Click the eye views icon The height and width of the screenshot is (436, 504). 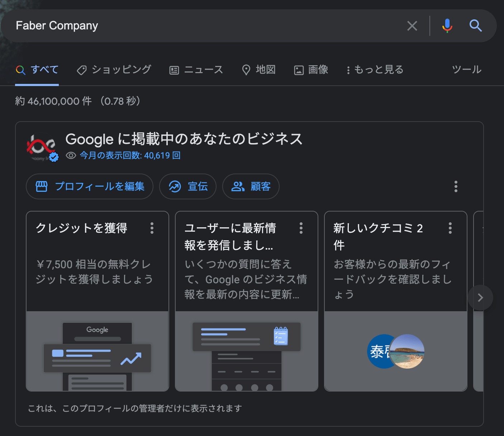(x=71, y=155)
